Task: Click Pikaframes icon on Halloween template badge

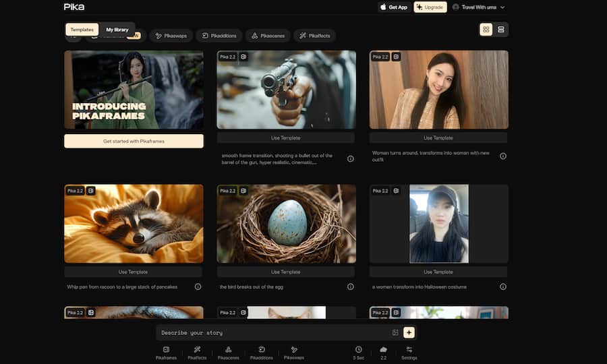Action: click(x=396, y=191)
